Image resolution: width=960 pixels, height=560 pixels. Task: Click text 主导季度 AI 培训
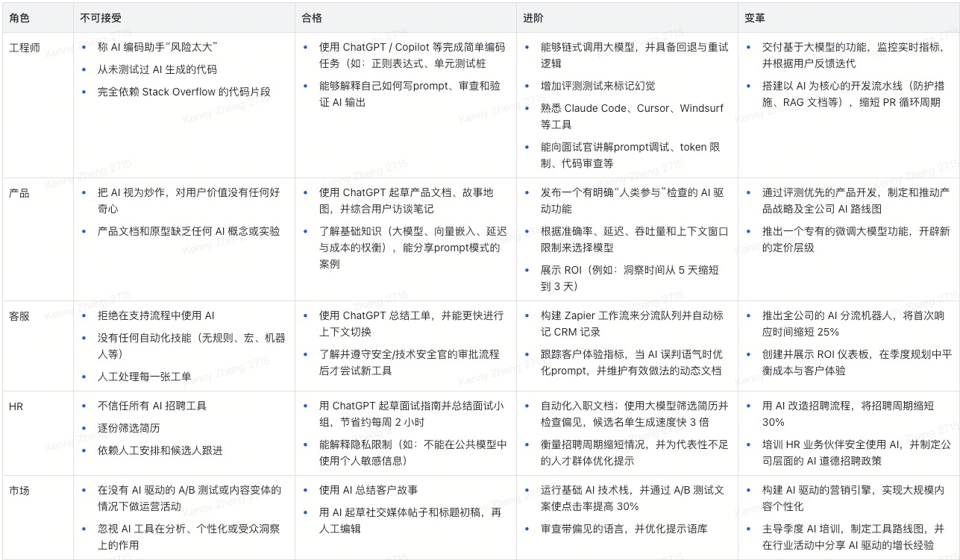pos(803,529)
